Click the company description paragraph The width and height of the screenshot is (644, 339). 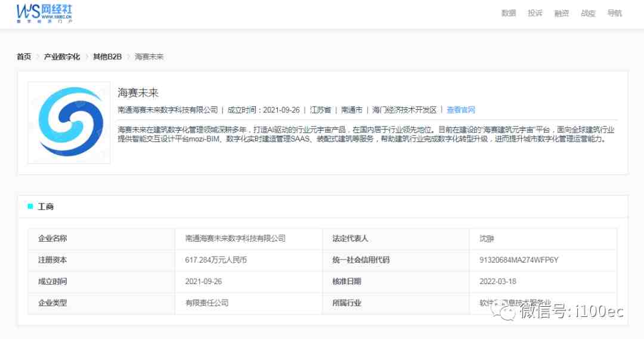click(x=366, y=134)
